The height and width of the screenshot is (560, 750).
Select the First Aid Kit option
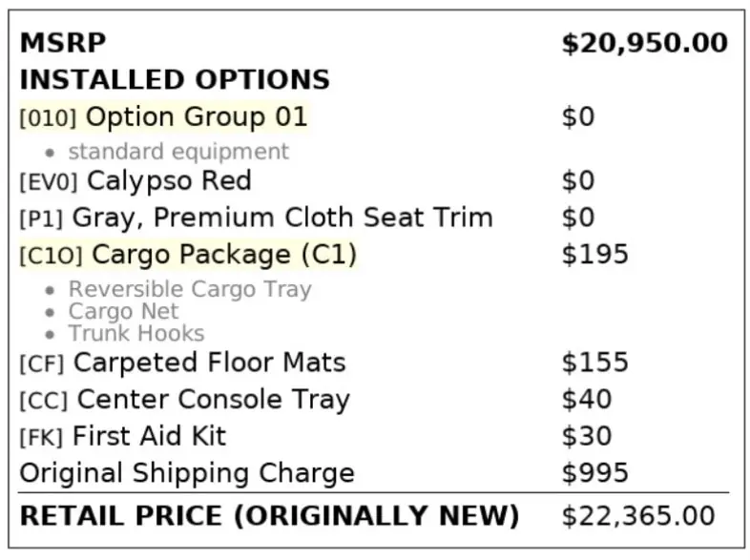[150, 437]
